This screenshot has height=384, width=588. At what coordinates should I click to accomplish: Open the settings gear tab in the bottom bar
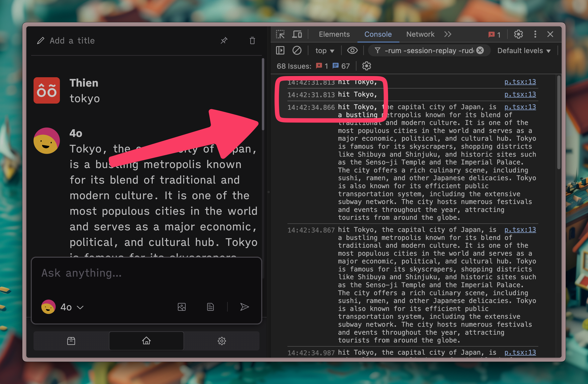pos(222,341)
